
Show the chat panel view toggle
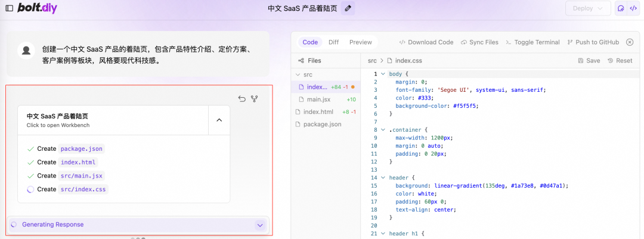pos(621,8)
